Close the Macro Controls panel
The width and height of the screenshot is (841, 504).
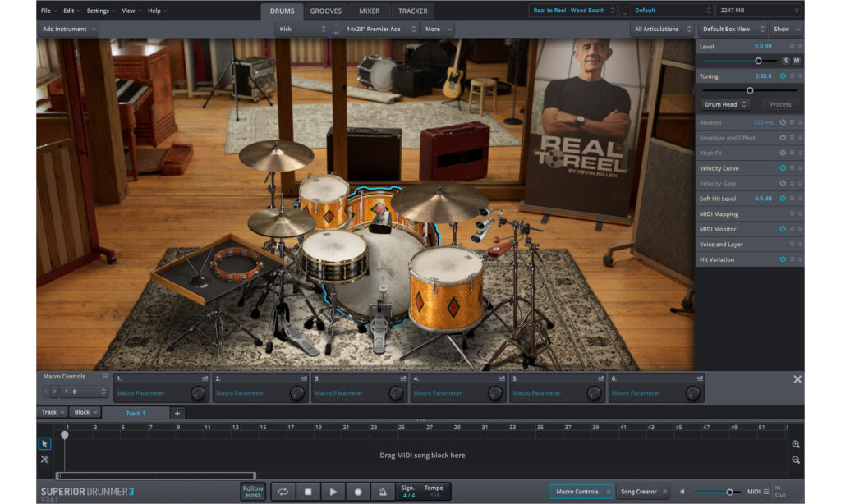pos(797,379)
